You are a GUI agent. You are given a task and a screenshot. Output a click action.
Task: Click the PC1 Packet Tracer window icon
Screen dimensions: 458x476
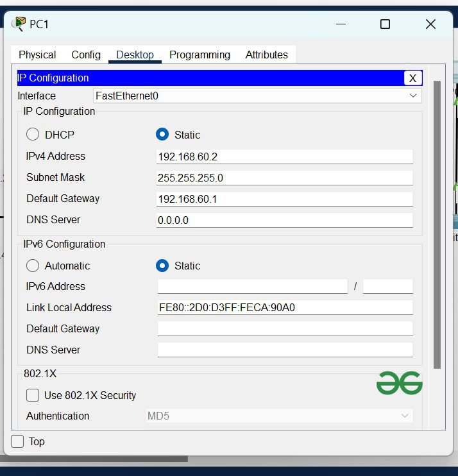click(19, 24)
